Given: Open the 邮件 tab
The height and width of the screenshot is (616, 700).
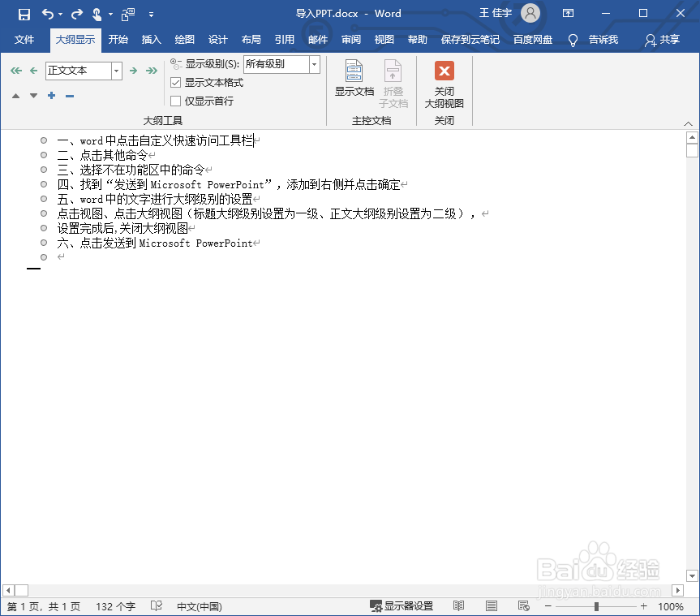Looking at the screenshot, I should [x=318, y=40].
